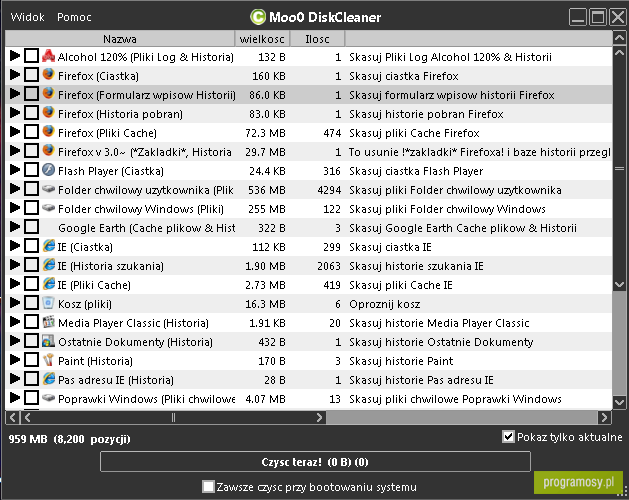Expand the Media Player Classic row
This screenshot has width=629, height=500.
click(x=15, y=321)
